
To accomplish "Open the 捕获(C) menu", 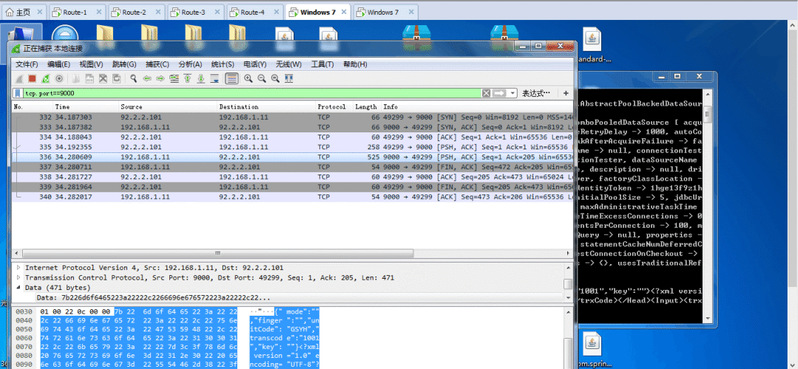I will (157, 65).
